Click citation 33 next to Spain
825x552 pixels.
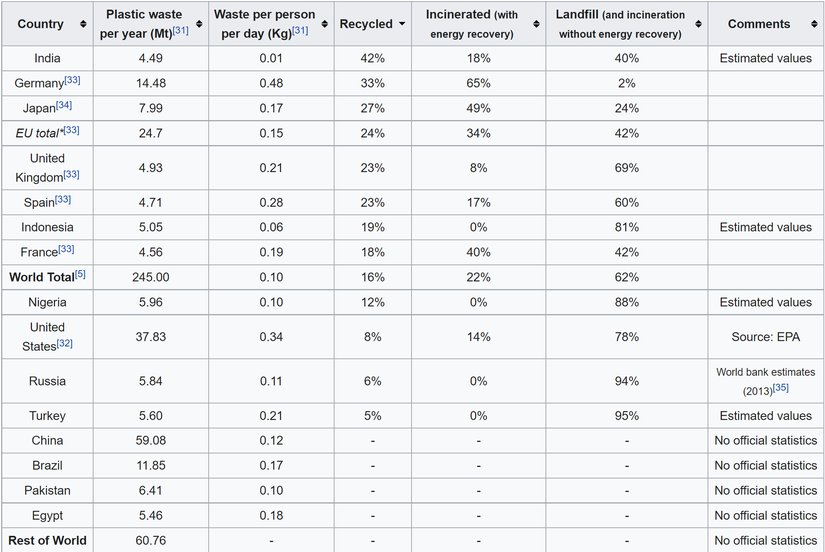click(62, 200)
